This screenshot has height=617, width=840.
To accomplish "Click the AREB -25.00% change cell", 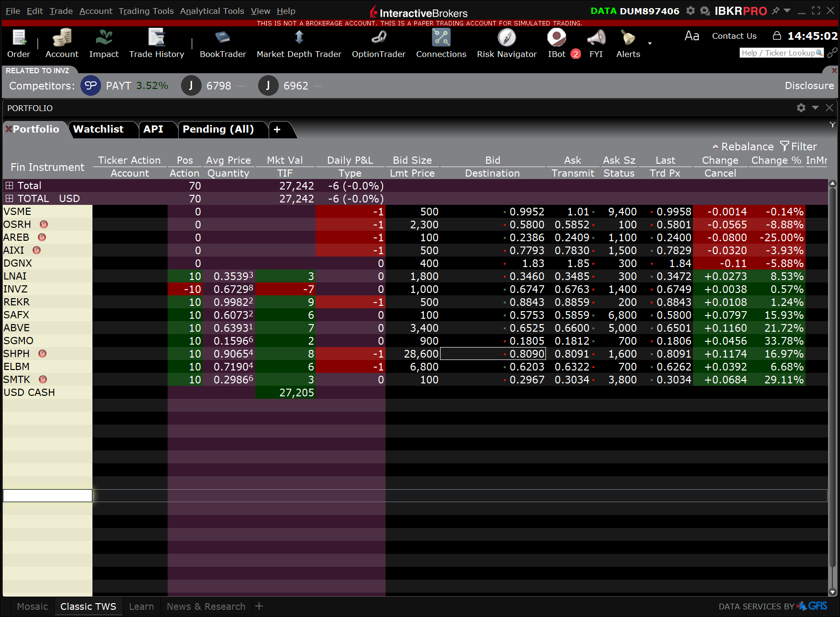I will pyautogui.click(x=776, y=237).
